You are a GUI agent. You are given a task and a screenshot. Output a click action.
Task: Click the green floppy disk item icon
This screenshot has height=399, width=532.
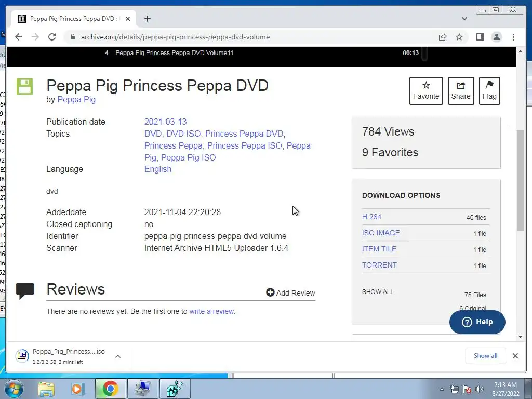click(x=25, y=86)
